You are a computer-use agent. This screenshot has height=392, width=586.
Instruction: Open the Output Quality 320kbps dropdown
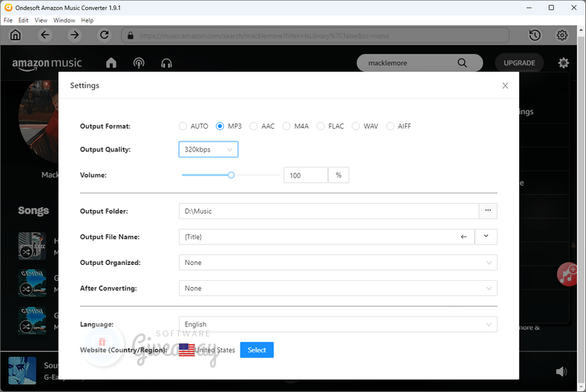[x=209, y=149]
